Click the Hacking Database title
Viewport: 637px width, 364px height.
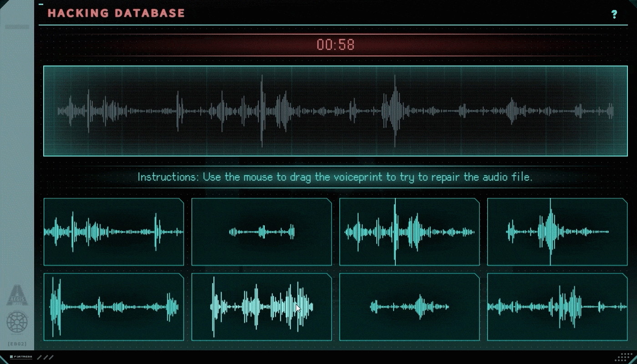pos(116,13)
